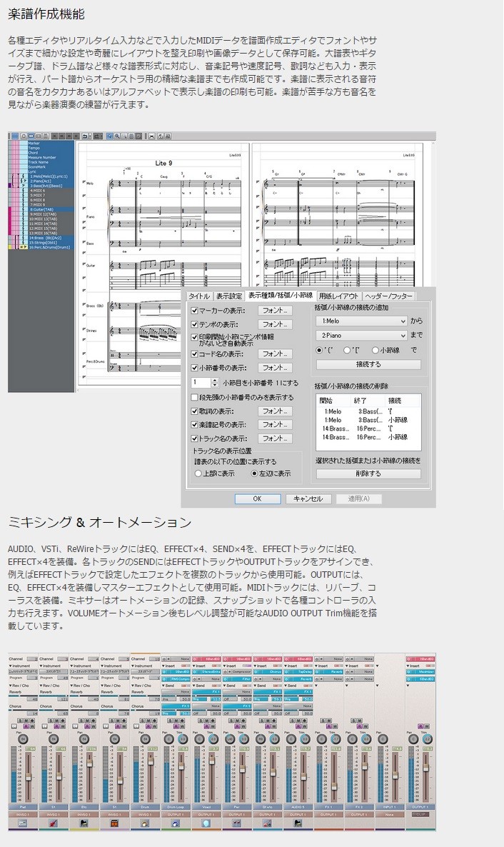Click the Drum channel instrument icon
This screenshot has width=504, height=847.
click(145, 823)
